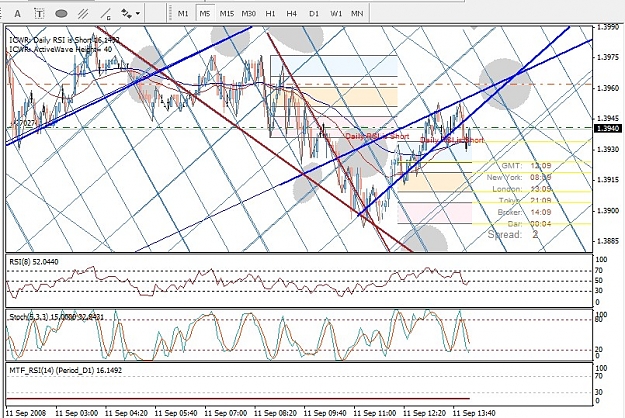
Task: Click the '11 Sep 07:00' time label
Action: pyautogui.click(x=226, y=413)
